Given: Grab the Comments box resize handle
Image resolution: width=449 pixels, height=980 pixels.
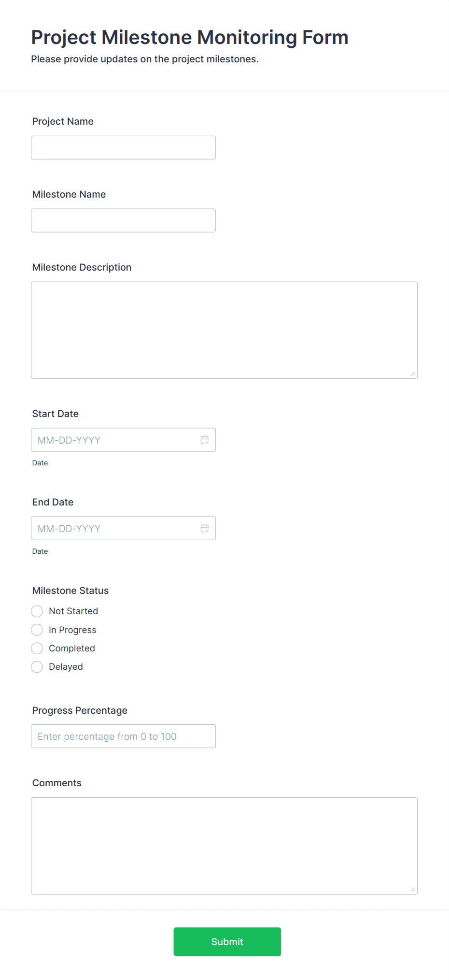Looking at the screenshot, I should click(413, 889).
